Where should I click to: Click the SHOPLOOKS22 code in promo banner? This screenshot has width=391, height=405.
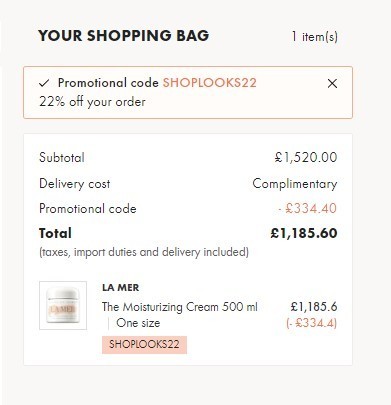(210, 83)
